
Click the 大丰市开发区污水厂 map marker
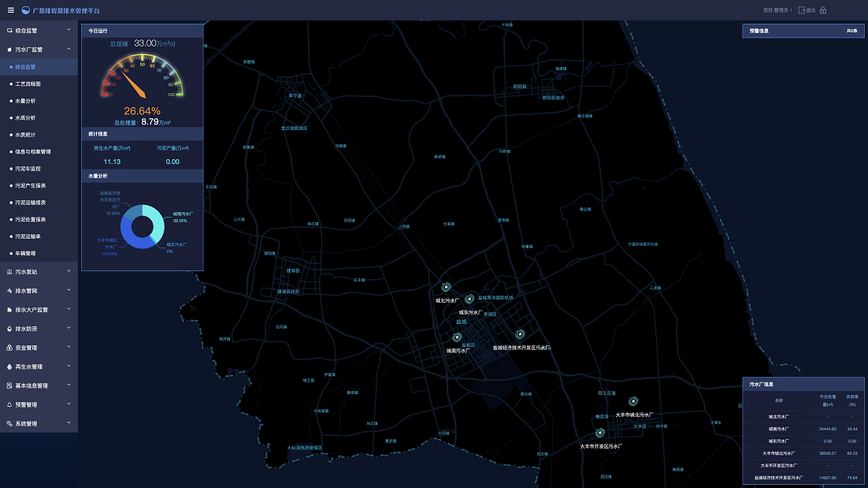pyautogui.click(x=600, y=433)
